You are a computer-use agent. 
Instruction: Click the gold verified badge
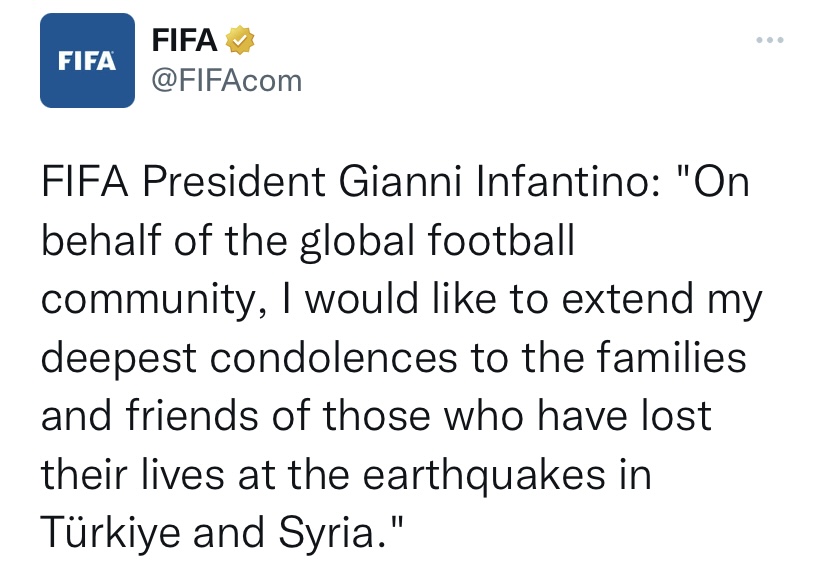[240, 41]
